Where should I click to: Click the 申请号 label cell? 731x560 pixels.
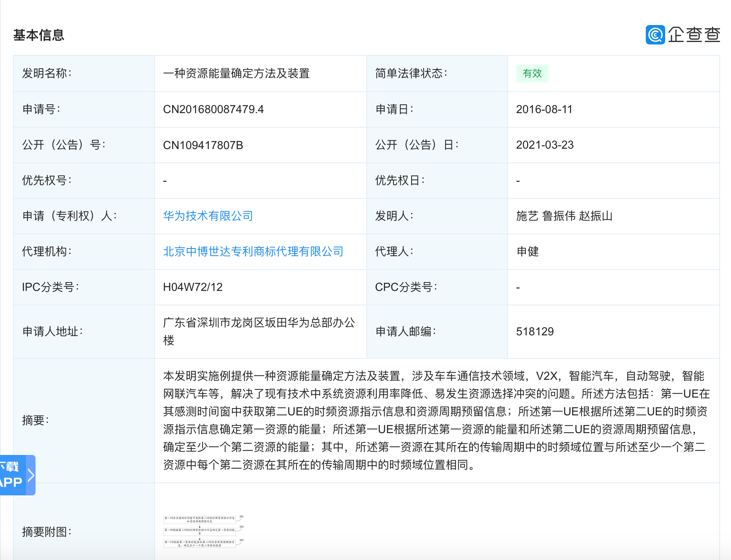pos(84,109)
